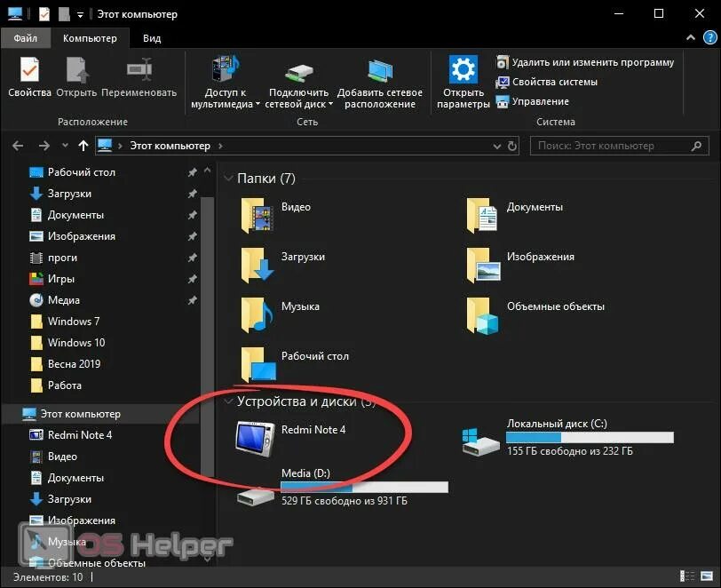The height and width of the screenshot is (588, 721).
Task: Click the address bar Этот компьютер path
Action: coord(170,146)
